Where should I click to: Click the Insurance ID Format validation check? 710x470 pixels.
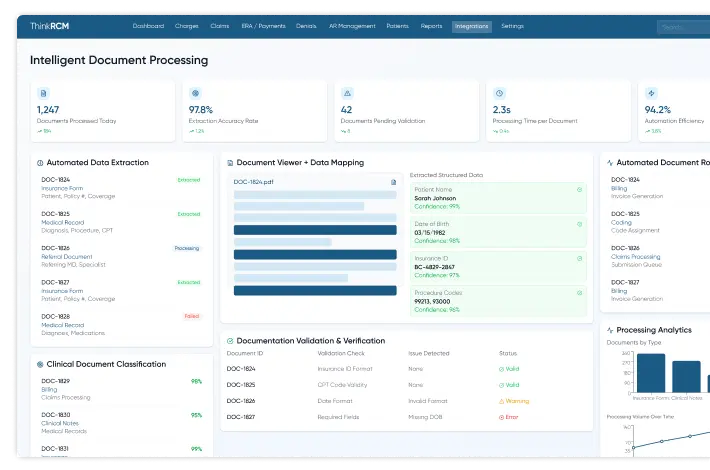click(x=345, y=369)
